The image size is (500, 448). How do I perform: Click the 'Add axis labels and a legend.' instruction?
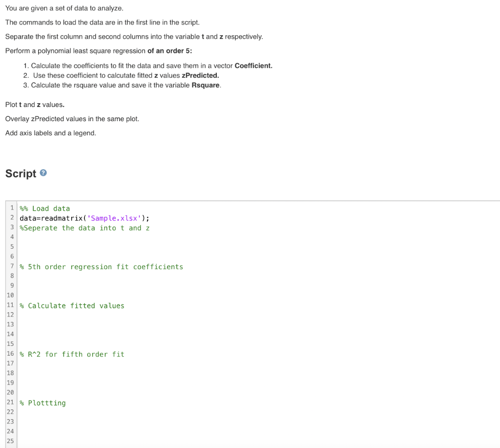point(50,133)
